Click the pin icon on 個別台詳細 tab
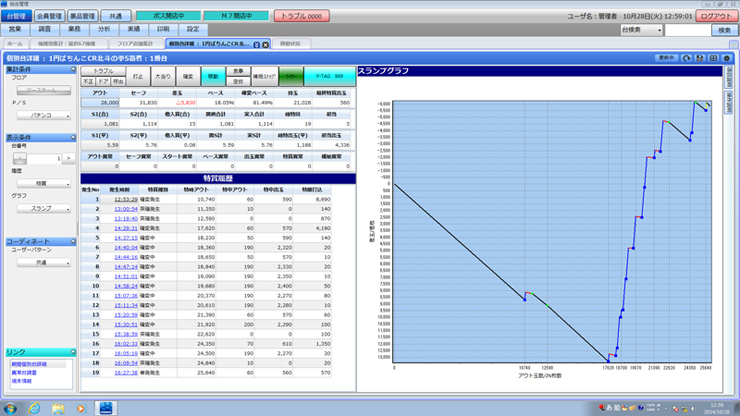The image size is (740, 416). [257, 44]
